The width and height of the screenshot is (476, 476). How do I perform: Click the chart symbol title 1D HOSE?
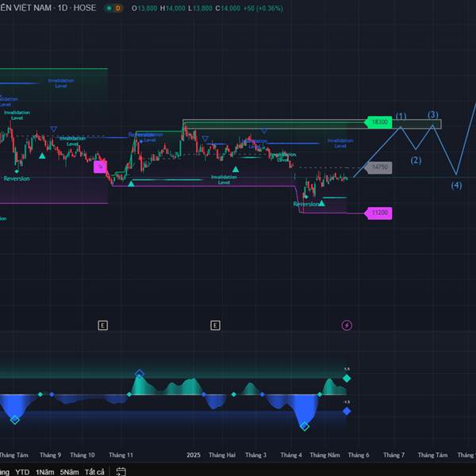48,8
